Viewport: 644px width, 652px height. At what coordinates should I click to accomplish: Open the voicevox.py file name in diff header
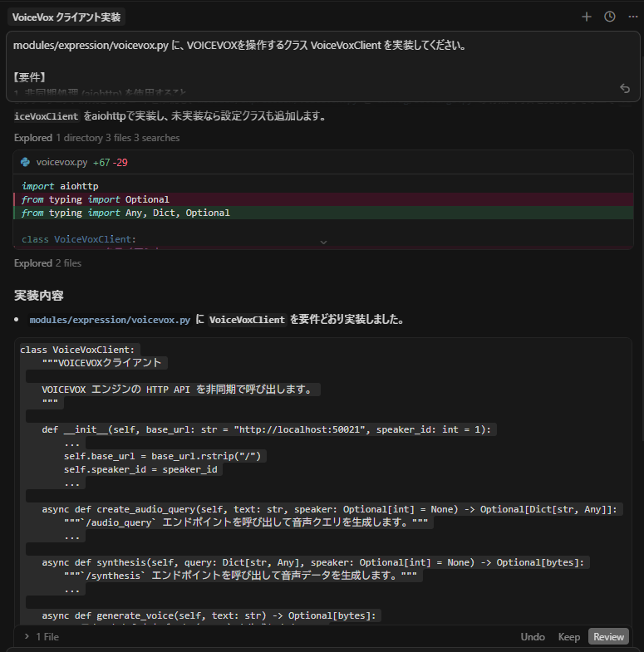62,162
